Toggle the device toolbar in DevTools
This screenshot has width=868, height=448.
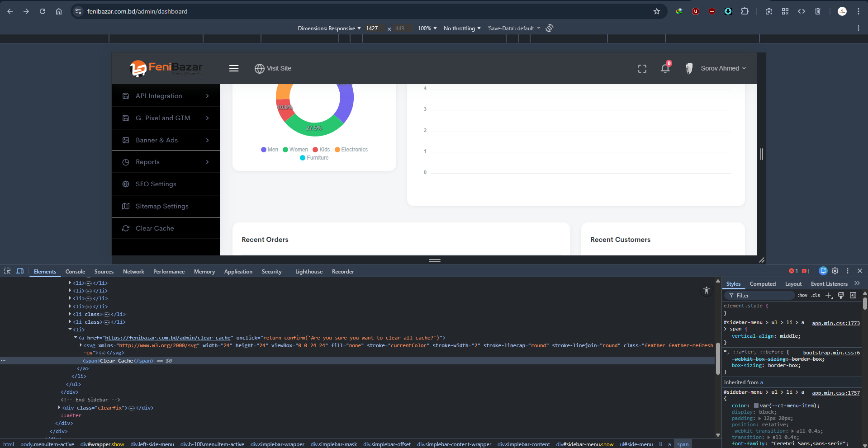click(20, 271)
